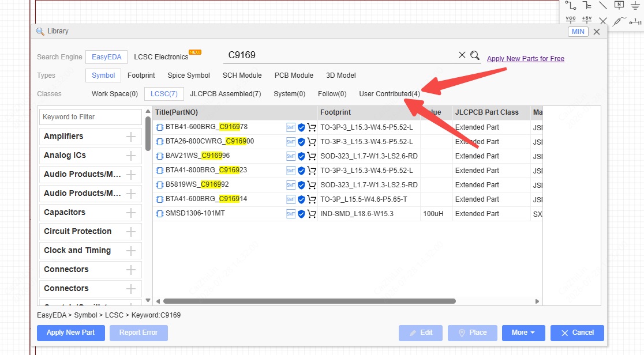Expand the Analog ICs category

pos(131,156)
